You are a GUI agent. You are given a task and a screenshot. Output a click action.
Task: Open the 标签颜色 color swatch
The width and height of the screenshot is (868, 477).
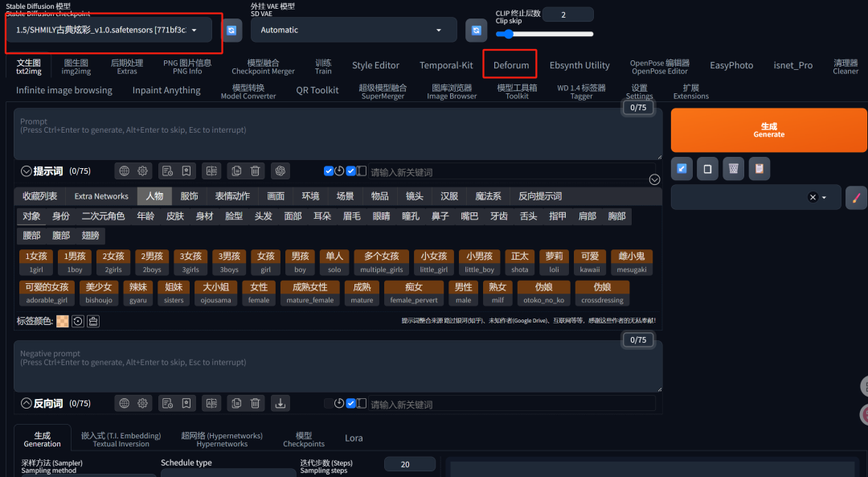[63, 321]
